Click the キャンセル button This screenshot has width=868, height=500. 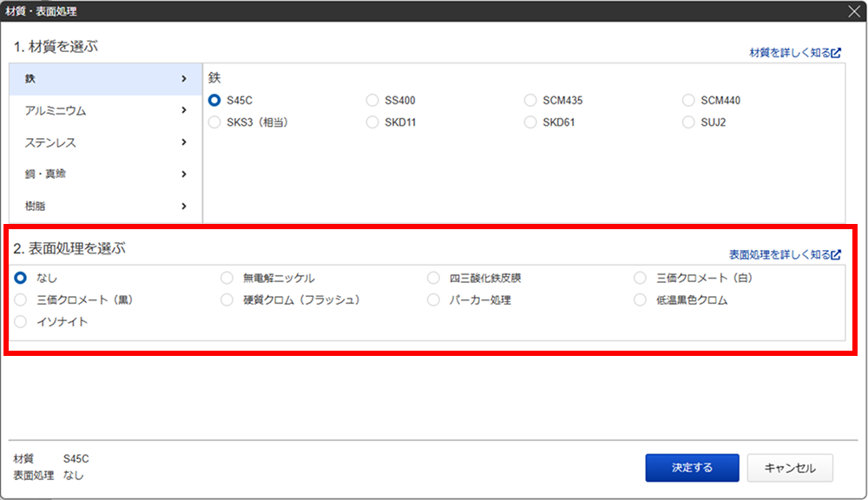point(790,468)
